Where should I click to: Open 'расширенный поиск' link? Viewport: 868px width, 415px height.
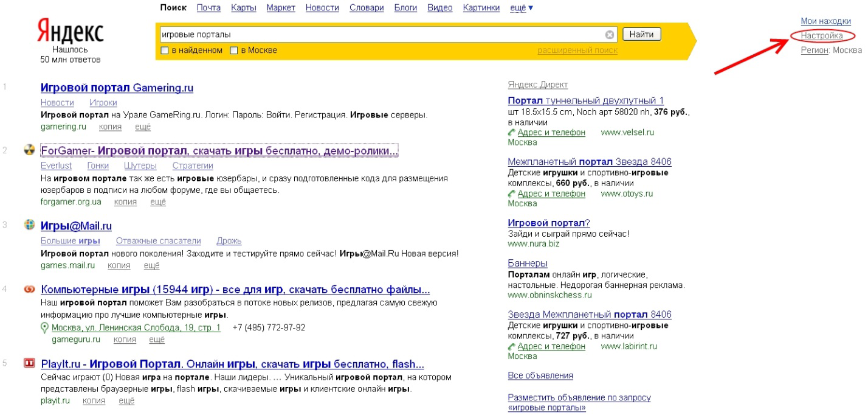pyautogui.click(x=577, y=51)
